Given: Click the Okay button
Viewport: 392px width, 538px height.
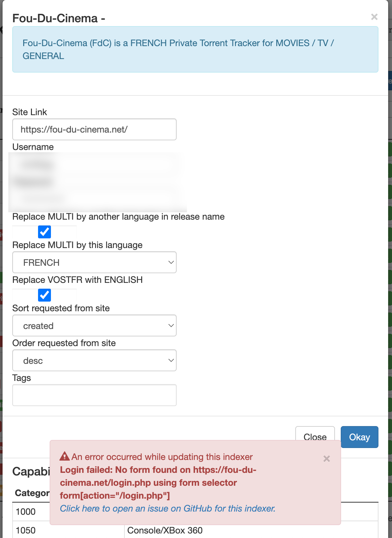Looking at the screenshot, I should tap(359, 437).
